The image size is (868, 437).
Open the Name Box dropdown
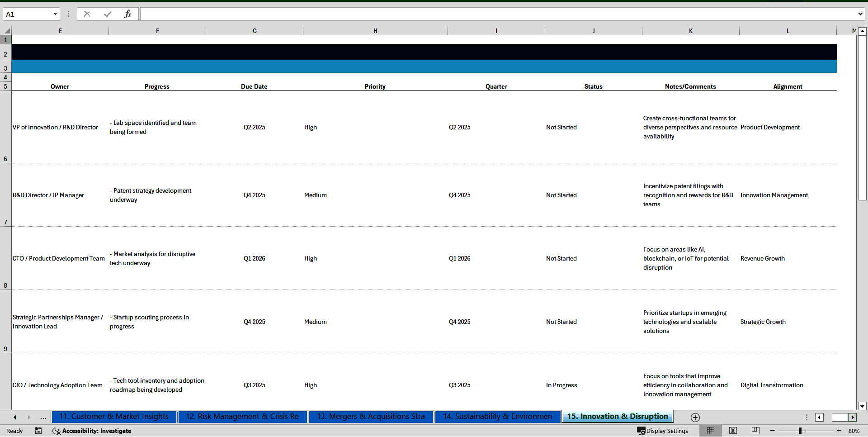point(55,14)
